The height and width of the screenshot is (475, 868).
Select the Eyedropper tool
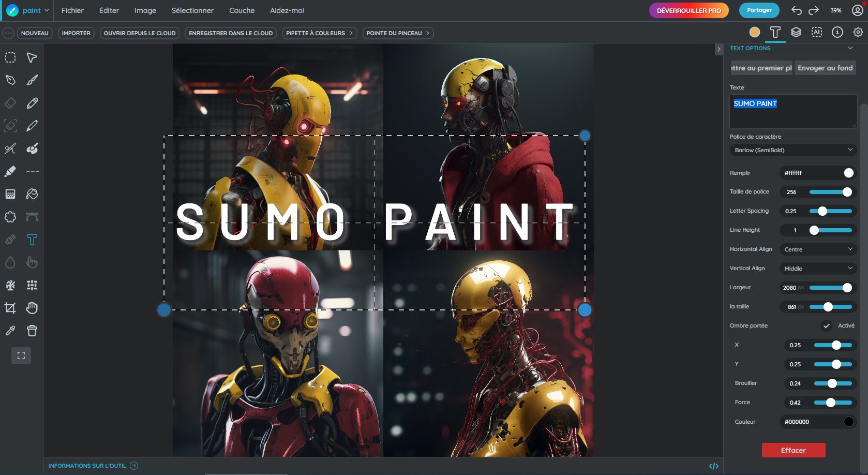tap(10, 331)
